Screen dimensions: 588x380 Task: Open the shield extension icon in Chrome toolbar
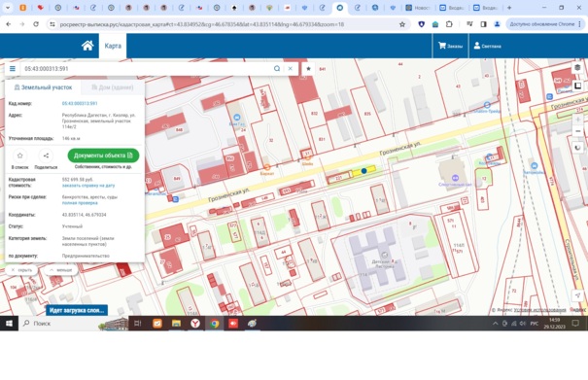422,24
